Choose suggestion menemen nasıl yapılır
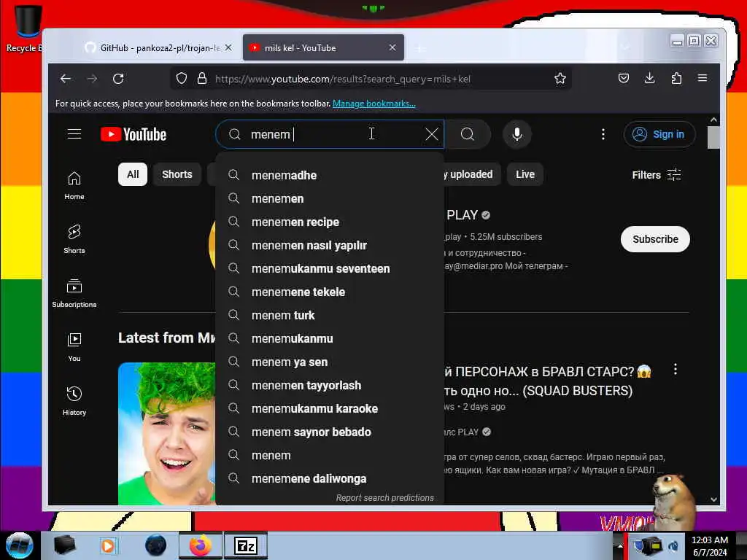This screenshot has width=747, height=560. pyautogui.click(x=330, y=245)
